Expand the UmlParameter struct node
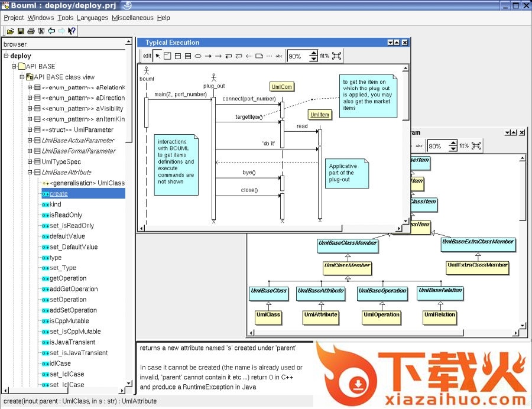This screenshot has width=532, height=409. pyautogui.click(x=30, y=129)
